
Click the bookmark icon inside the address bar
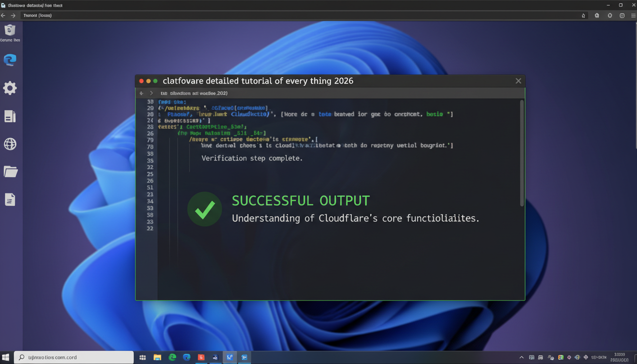[x=583, y=16]
